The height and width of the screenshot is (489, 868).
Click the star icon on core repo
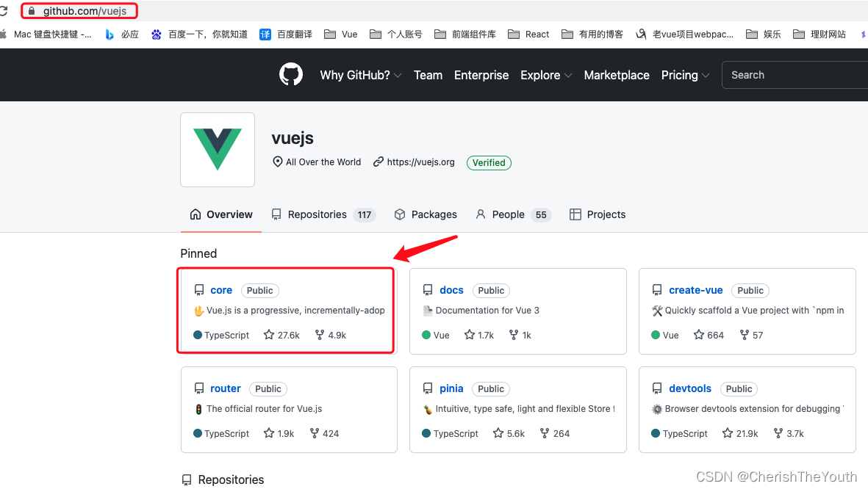coord(269,335)
